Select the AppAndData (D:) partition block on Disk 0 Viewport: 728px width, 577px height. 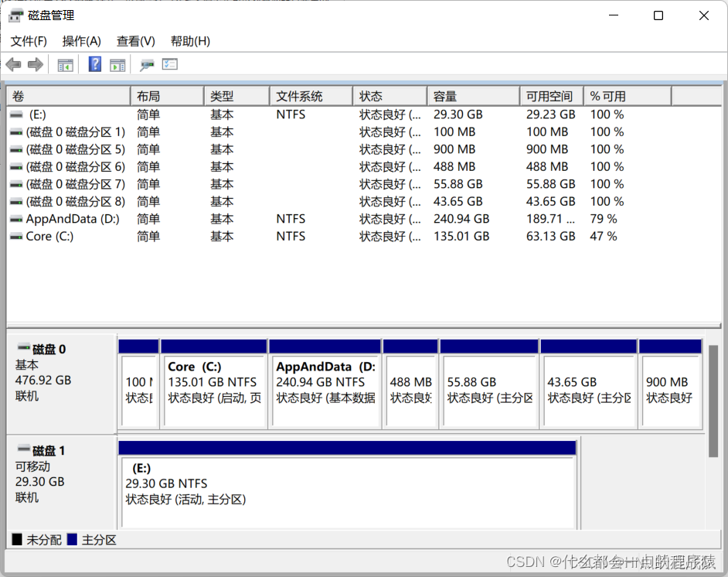325,384
